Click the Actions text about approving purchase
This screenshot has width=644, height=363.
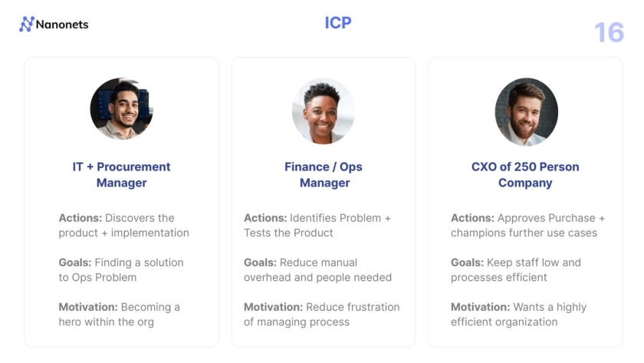point(527,226)
